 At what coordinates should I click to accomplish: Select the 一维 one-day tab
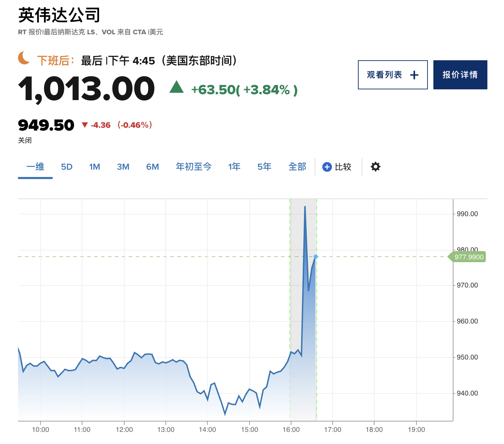(x=35, y=167)
